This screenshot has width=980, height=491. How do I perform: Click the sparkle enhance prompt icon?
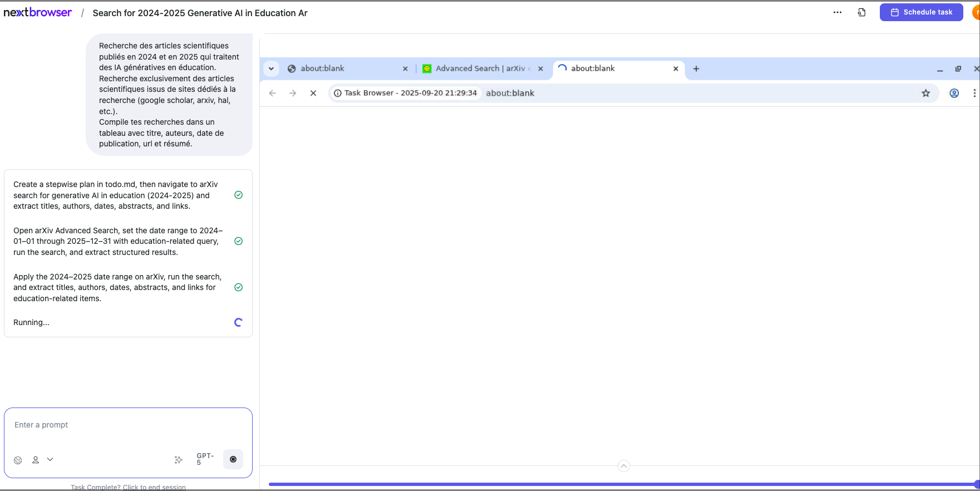(178, 459)
